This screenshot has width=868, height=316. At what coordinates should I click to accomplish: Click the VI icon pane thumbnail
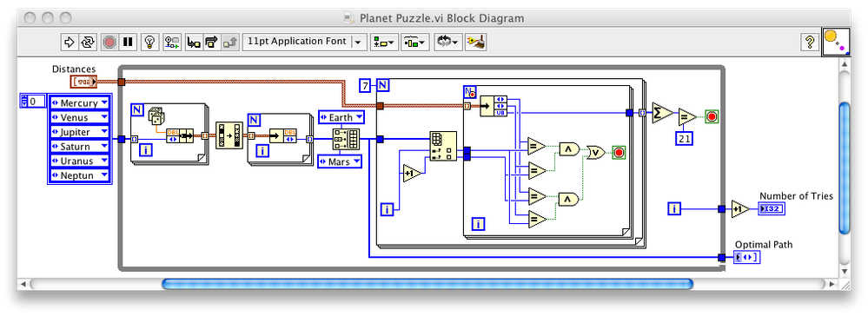click(836, 42)
